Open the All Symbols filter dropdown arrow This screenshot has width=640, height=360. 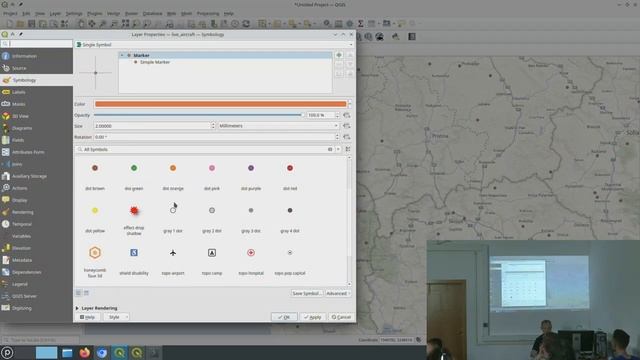tap(338, 149)
